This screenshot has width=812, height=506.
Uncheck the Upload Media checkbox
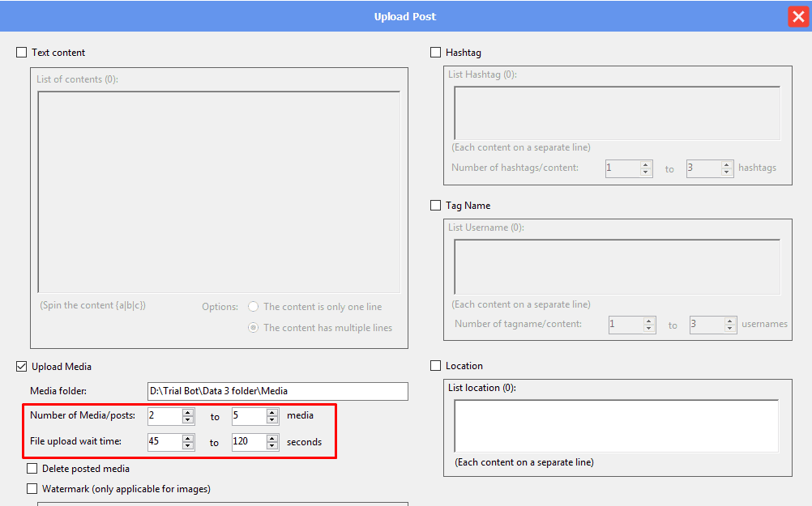pos(22,367)
